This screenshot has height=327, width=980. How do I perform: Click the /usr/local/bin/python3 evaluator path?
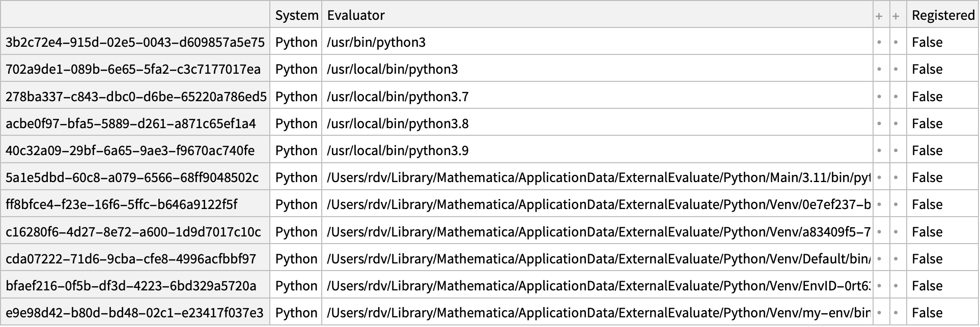pyautogui.click(x=393, y=69)
